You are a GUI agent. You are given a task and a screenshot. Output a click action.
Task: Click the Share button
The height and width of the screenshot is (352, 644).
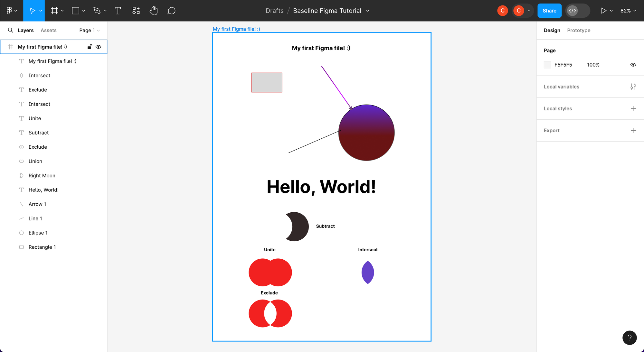click(x=549, y=11)
